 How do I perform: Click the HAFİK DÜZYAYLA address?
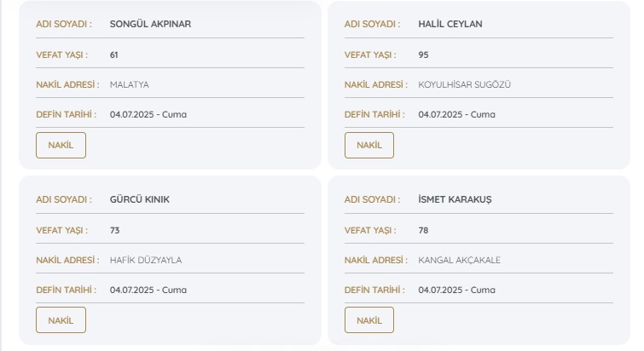(146, 260)
